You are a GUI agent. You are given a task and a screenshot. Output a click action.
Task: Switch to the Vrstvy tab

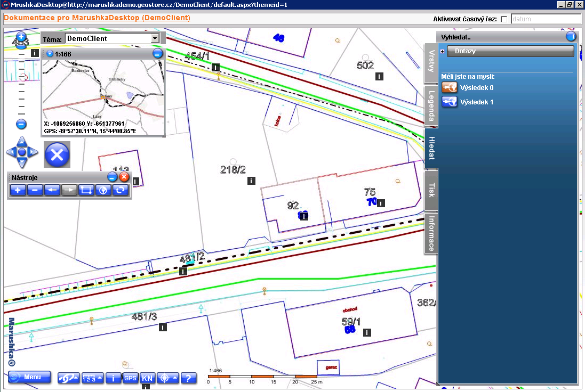pyautogui.click(x=431, y=63)
